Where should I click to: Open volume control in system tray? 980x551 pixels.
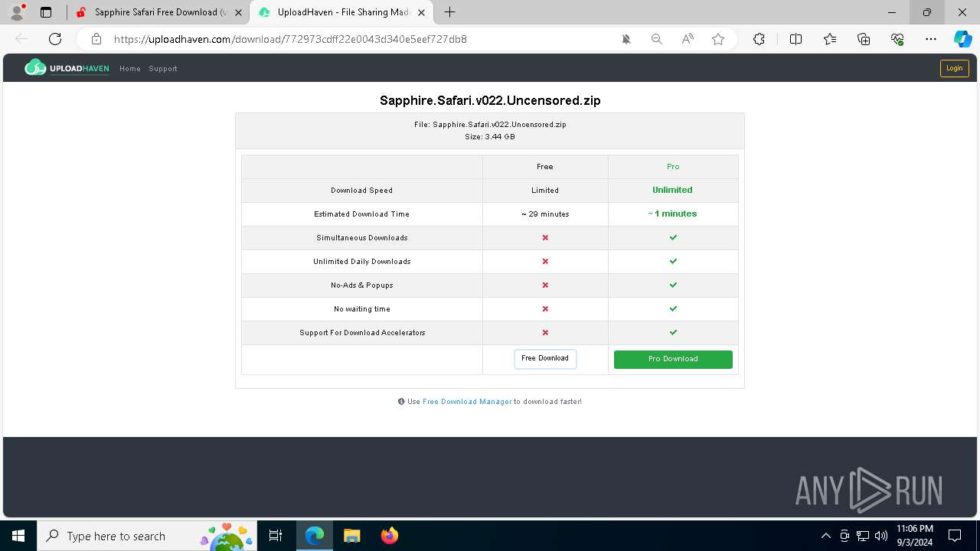(880, 536)
